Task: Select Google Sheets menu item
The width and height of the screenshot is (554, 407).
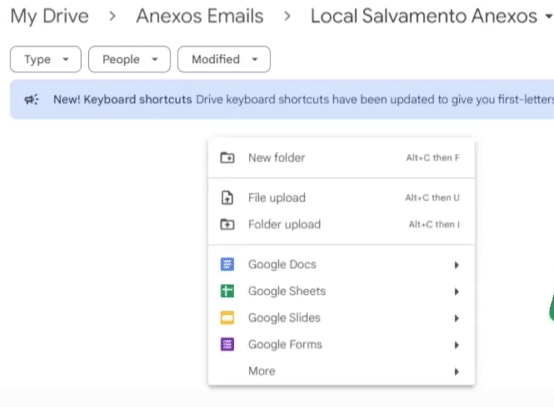Action: pos(341,291)
